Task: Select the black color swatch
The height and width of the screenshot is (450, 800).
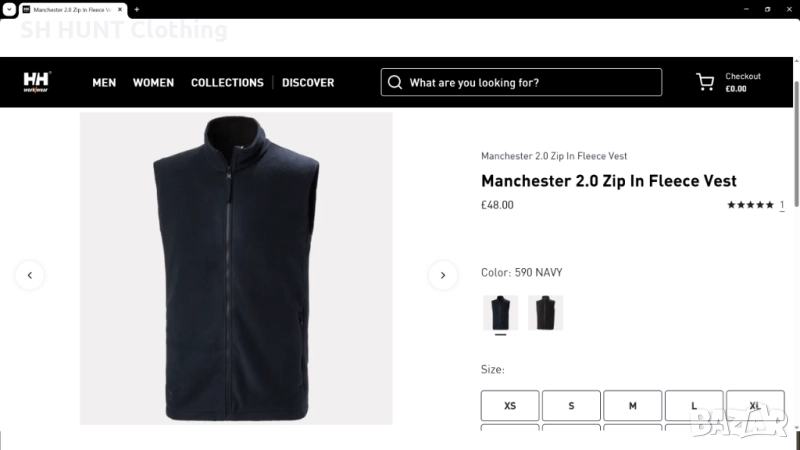Action: [x=546, y=313]
